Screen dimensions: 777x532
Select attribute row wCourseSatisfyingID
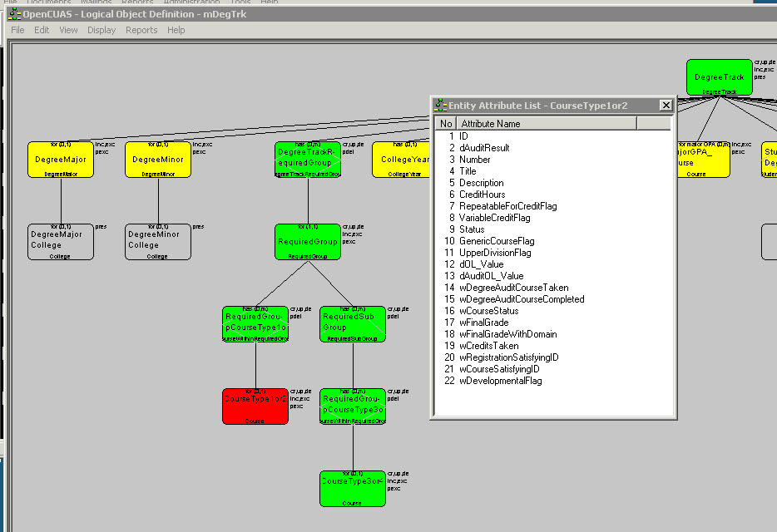(553, 369)
